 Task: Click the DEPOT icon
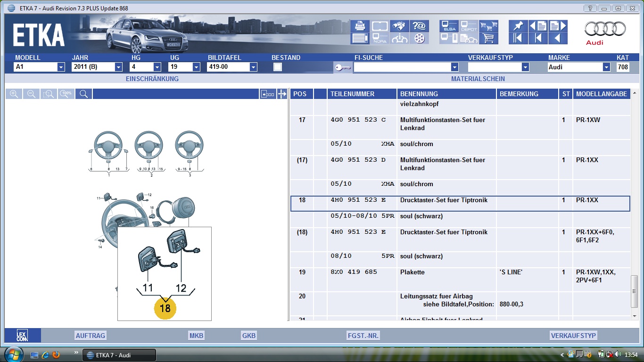coord(469,26)
